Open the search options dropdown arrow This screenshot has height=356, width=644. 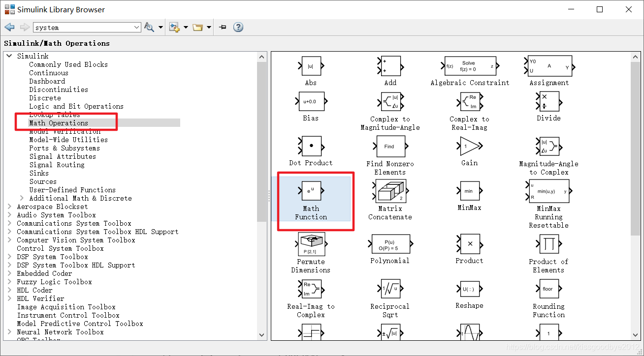coord(161,28)
